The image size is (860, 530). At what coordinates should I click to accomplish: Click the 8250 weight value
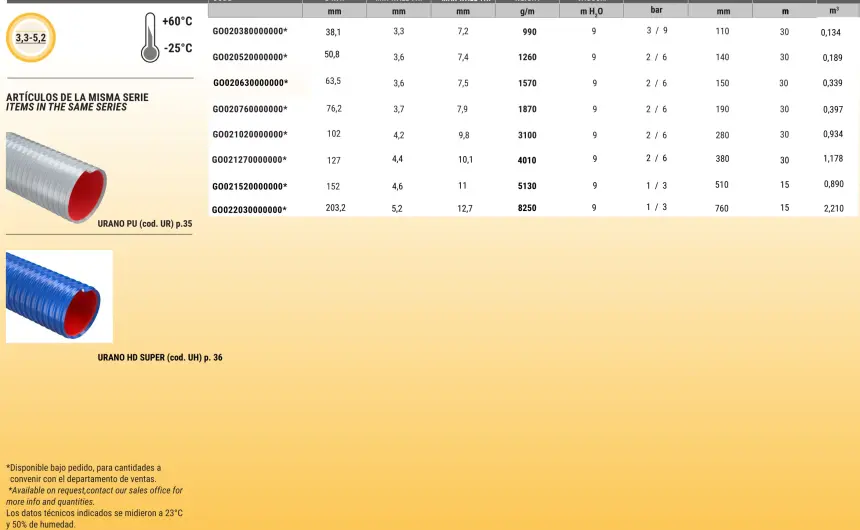coord(526,209)
